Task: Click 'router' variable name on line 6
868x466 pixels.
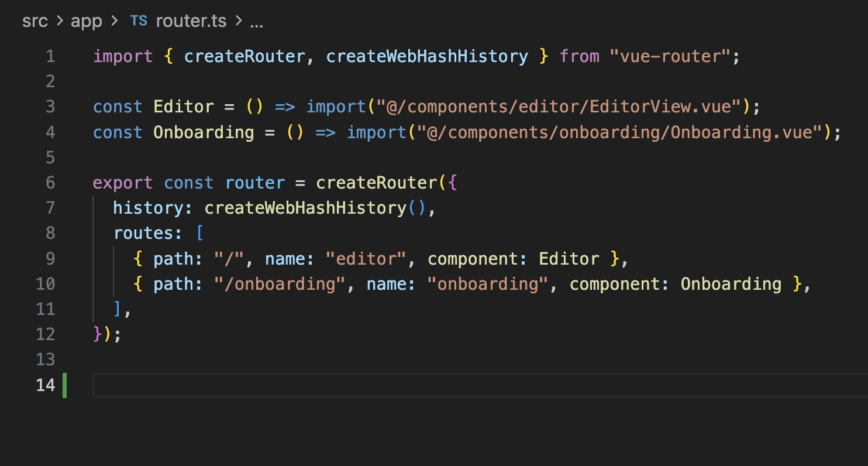Action: (x=255, y=183)
